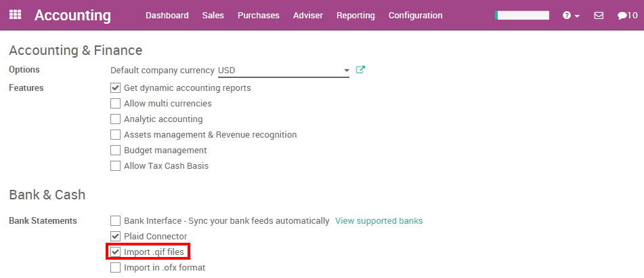Enable Allow multi currencies checkbox
The width and height of the screenshot is (644, 278).
pyautogui.click(x=115, y=104)
